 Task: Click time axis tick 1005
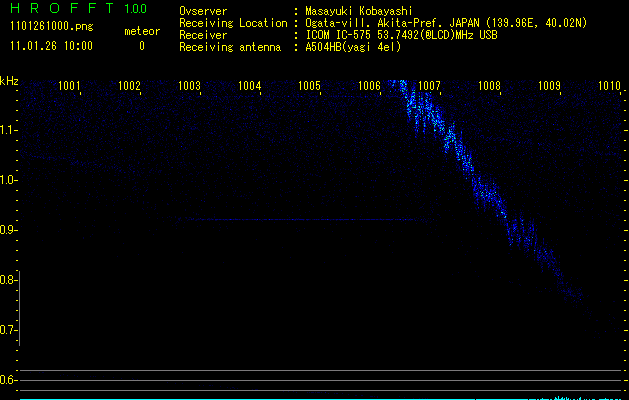click(310, 85)
